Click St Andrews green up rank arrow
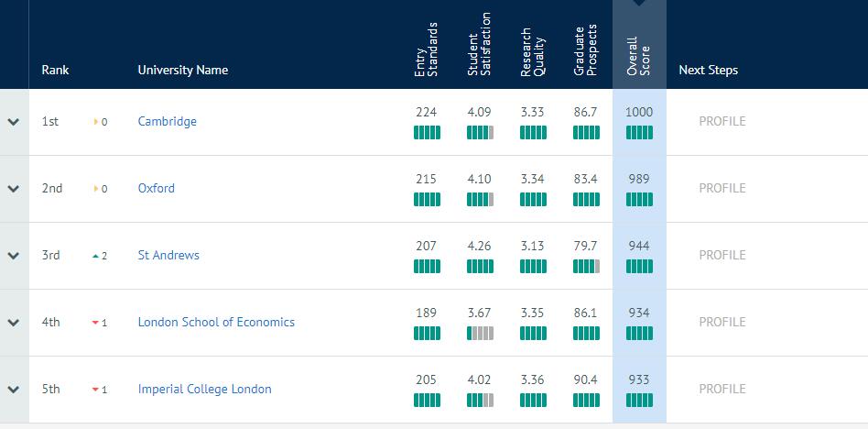 pyautogui.click(x=96, y=256)
